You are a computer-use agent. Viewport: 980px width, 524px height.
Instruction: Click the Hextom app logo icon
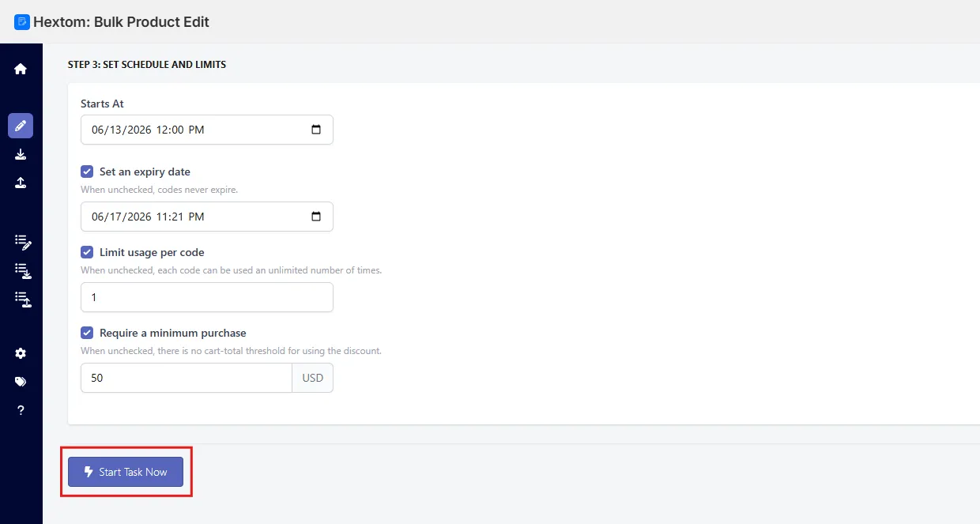[21, 22]
